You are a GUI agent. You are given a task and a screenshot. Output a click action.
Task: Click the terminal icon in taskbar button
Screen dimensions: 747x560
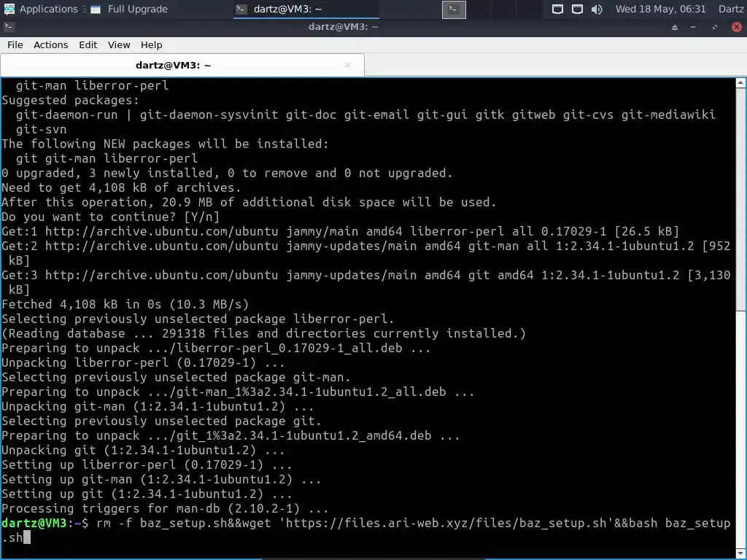(x=241, y=9)
